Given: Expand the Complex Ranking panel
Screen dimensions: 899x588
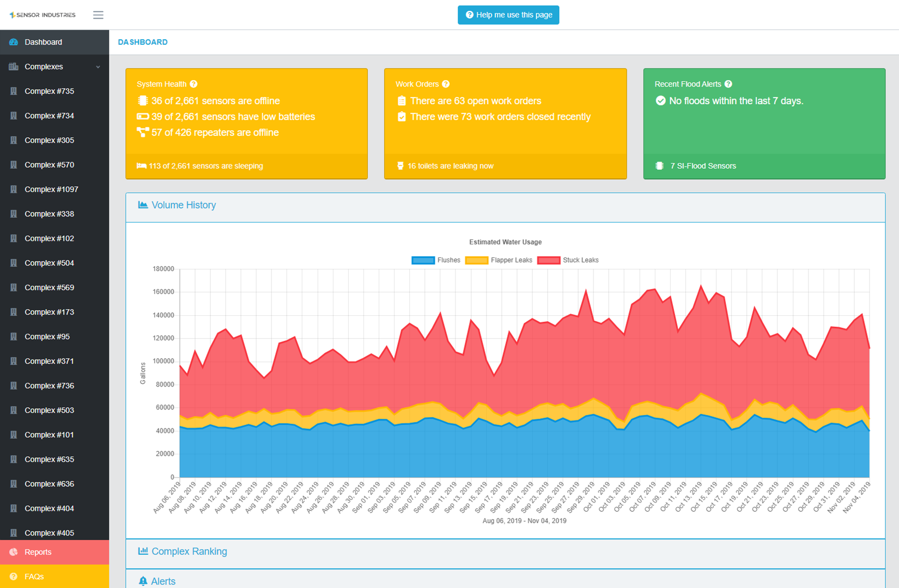Looking at the screenshot, I should 505,554.
